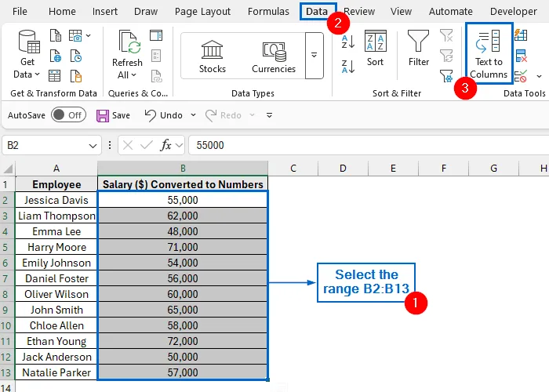549x392 pixels.
Task: Click From Text/CSV icon
Action: click(56, 36)
